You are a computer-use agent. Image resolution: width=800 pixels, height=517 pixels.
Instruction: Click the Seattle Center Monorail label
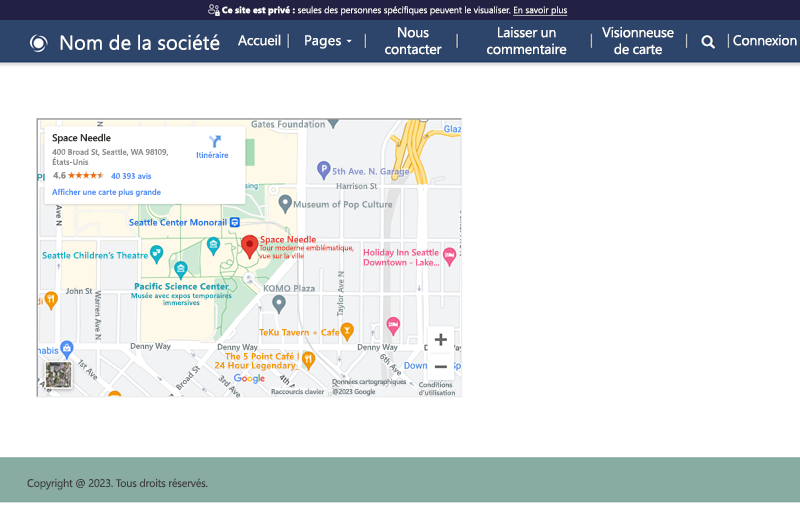tap(178, 223)
